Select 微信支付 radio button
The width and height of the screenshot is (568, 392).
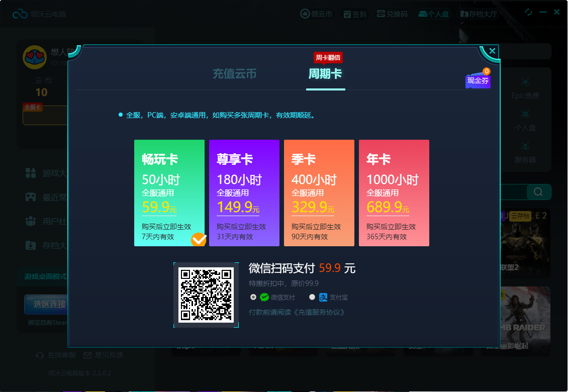click(253, 297)
